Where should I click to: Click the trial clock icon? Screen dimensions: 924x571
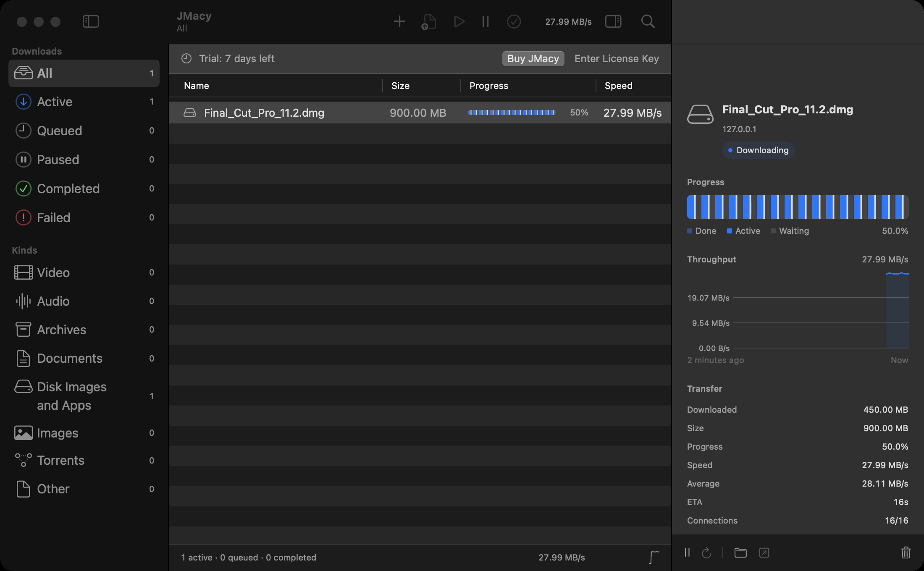(186, 58)
